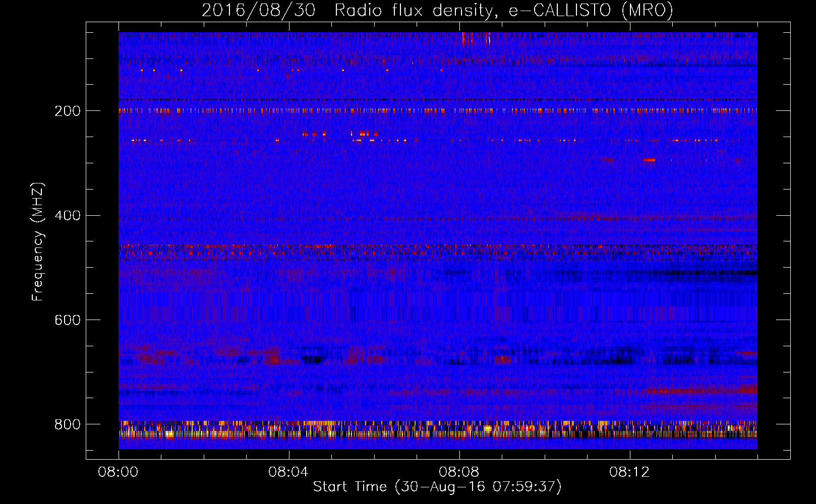Click the "08:12" time tick label

click(x=629, y=472)
